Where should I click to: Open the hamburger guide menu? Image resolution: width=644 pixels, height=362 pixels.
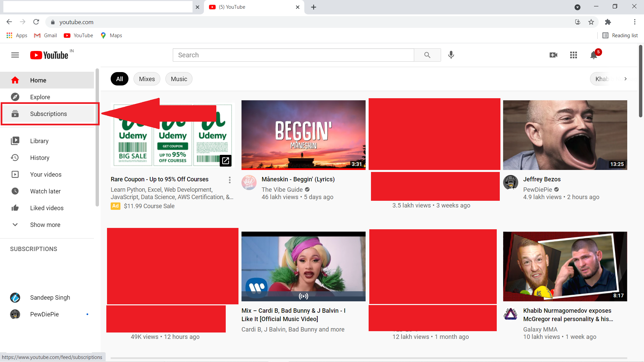click(15, 55)
